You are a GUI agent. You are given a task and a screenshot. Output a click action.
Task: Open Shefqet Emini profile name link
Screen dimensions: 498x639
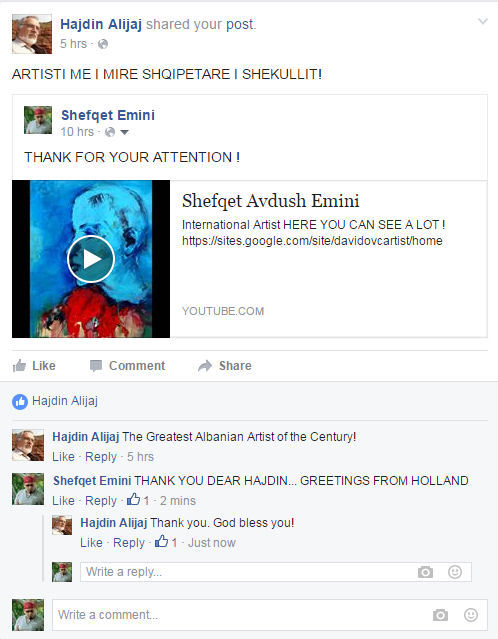pyautogui.click(x=108, y=115)
